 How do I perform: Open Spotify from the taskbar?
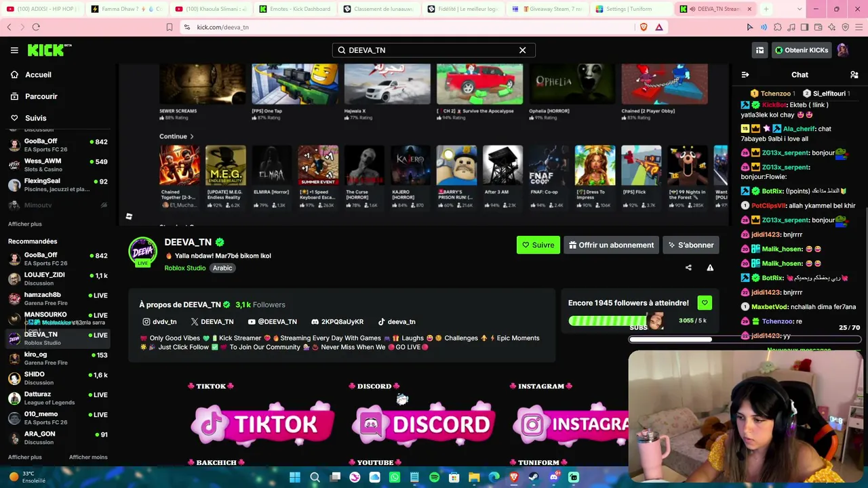coord(434,477)
